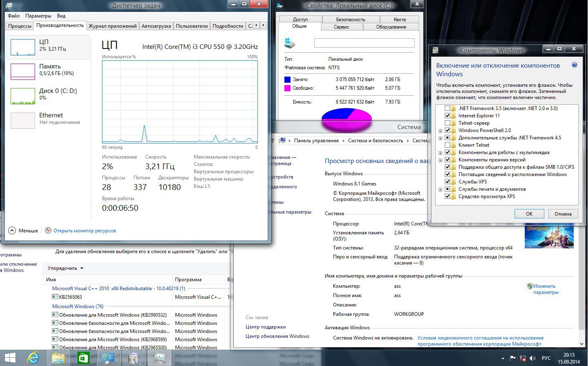Open the Упорядочить dropdown in updates window
Viewport: 588px width, 366px height.
pyautogui.click(x=65, y=268)
